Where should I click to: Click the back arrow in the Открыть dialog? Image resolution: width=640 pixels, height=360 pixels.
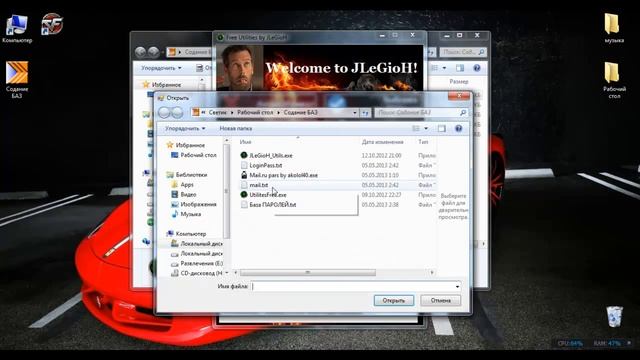point(164,113)
